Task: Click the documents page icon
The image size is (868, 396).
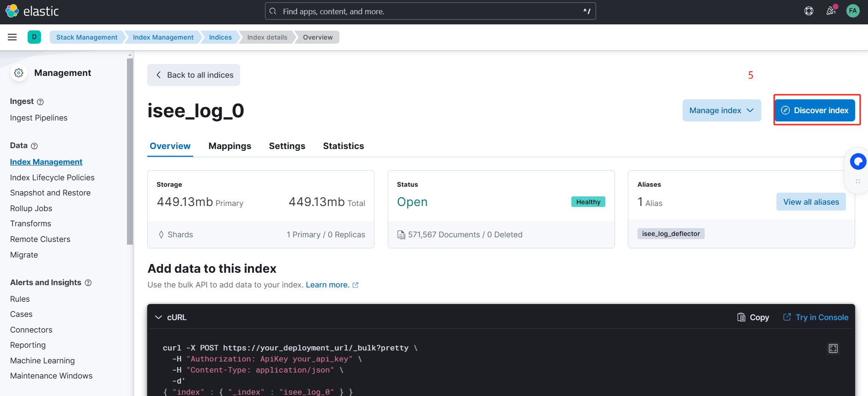Action: click(401, 235)
